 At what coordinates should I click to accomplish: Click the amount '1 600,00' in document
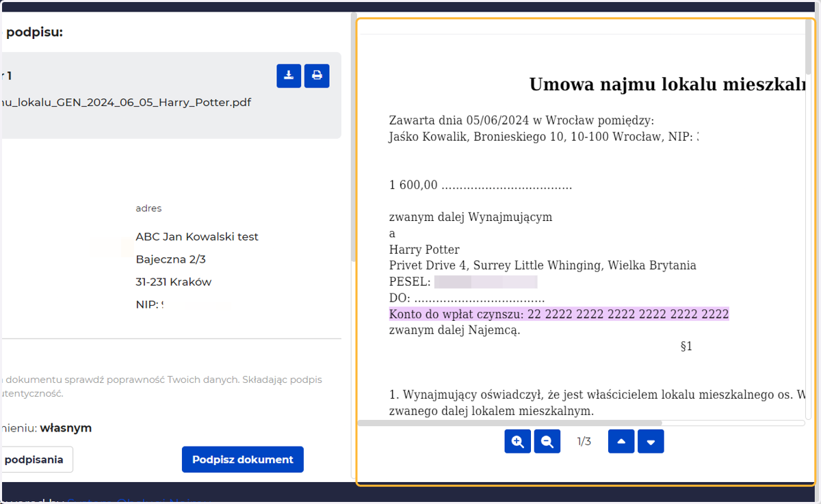click(413, 185)
